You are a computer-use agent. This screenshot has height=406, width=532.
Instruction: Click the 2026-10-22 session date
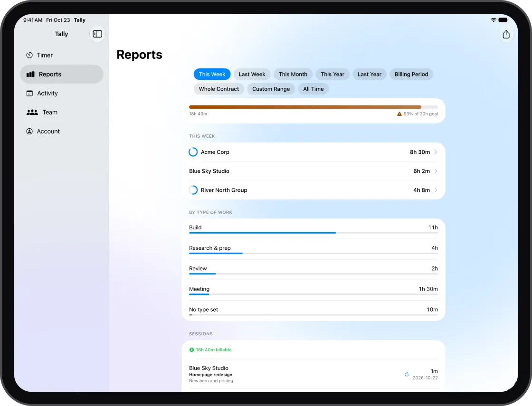pyautogui.click(x=425, y=378)
